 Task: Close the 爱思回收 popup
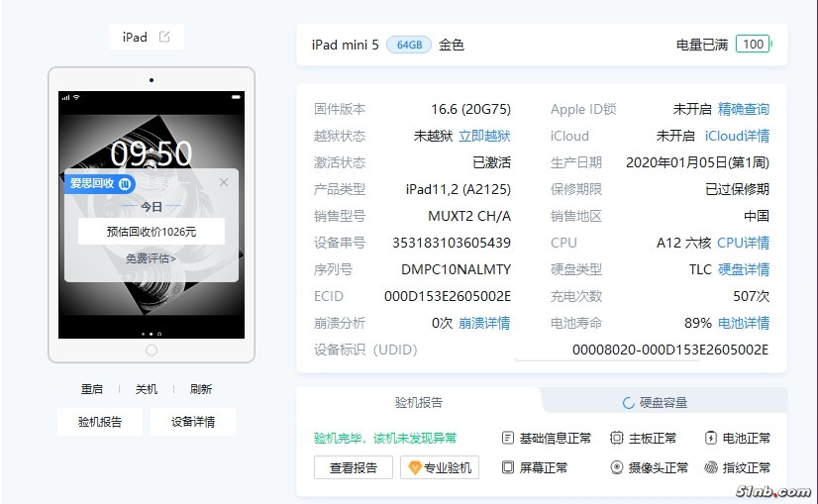click(224, 182)
